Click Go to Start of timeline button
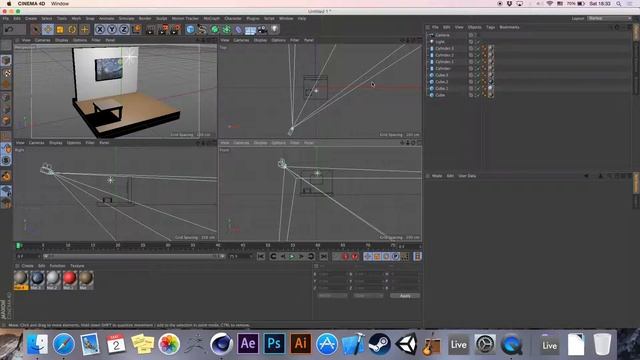This screenshot has height=360, width=640. pos(260,256)
